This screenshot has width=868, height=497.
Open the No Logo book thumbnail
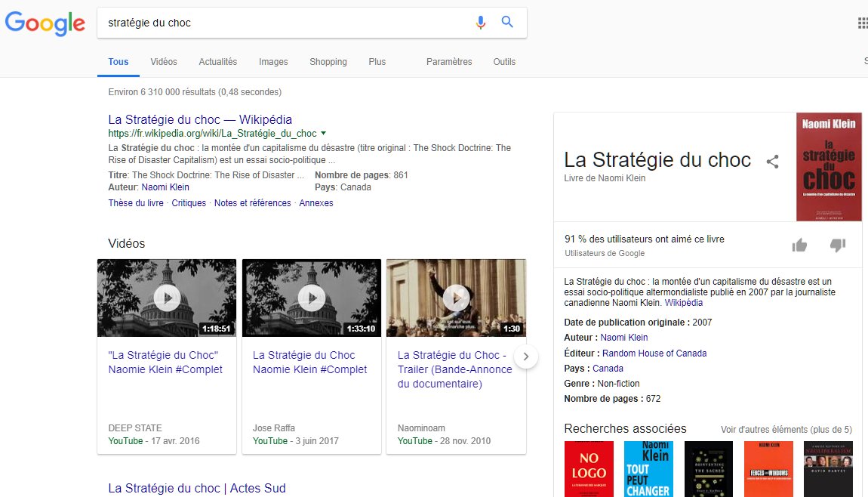[x=589, y=469]
